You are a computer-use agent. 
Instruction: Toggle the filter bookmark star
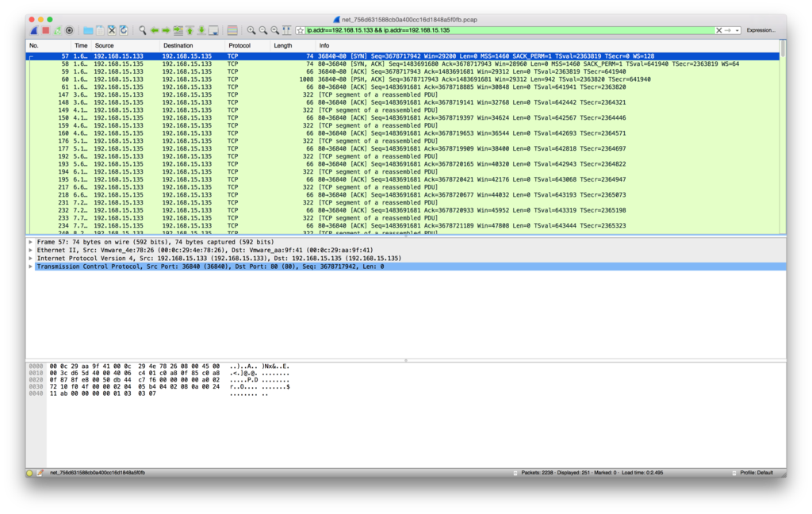(300, 30)
